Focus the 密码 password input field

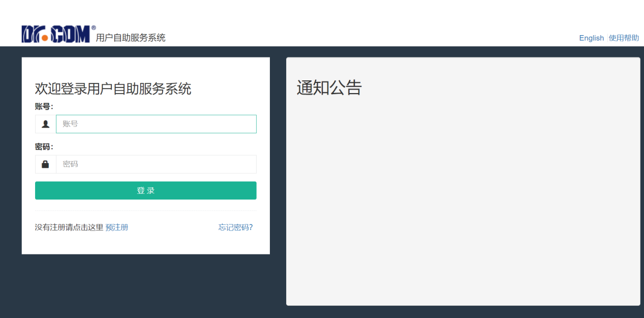tap(156, 164)
